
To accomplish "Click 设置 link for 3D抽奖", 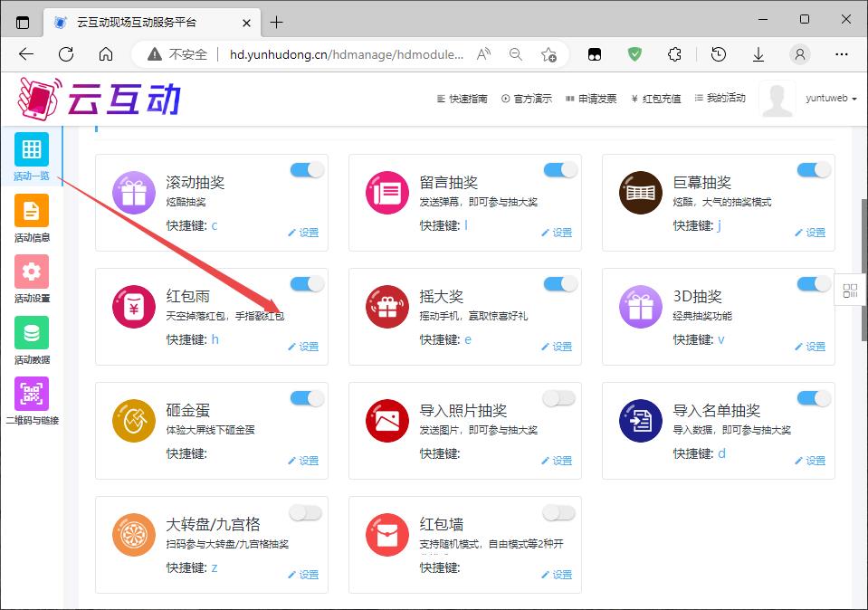I will [810, 347].
